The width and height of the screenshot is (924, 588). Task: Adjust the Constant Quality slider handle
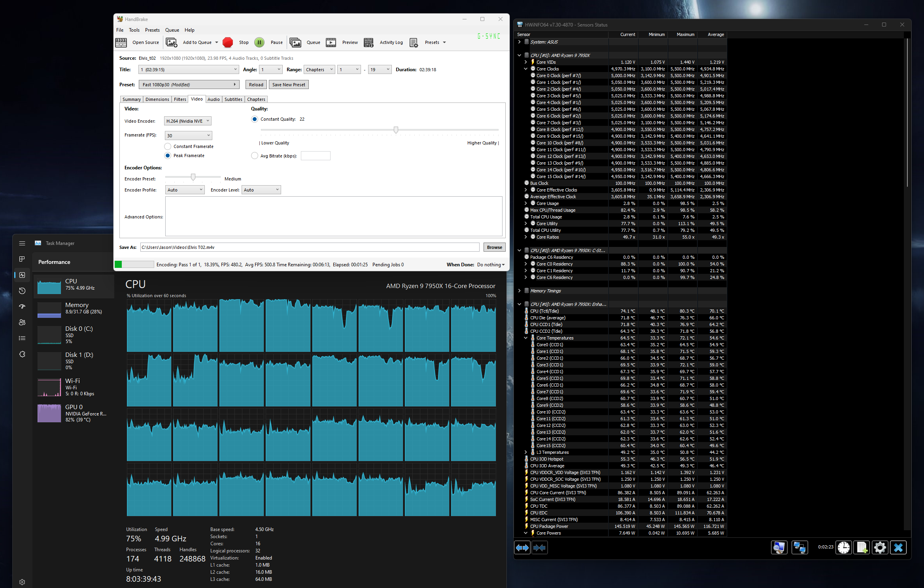click(x=396, y=130)
